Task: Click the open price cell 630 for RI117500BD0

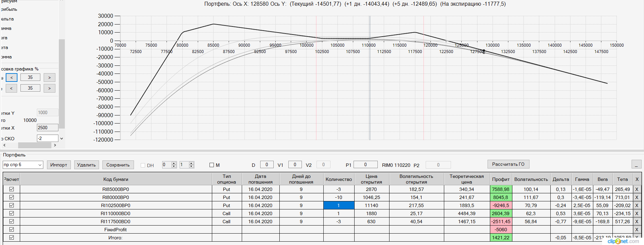Action: tap(371, 222)
